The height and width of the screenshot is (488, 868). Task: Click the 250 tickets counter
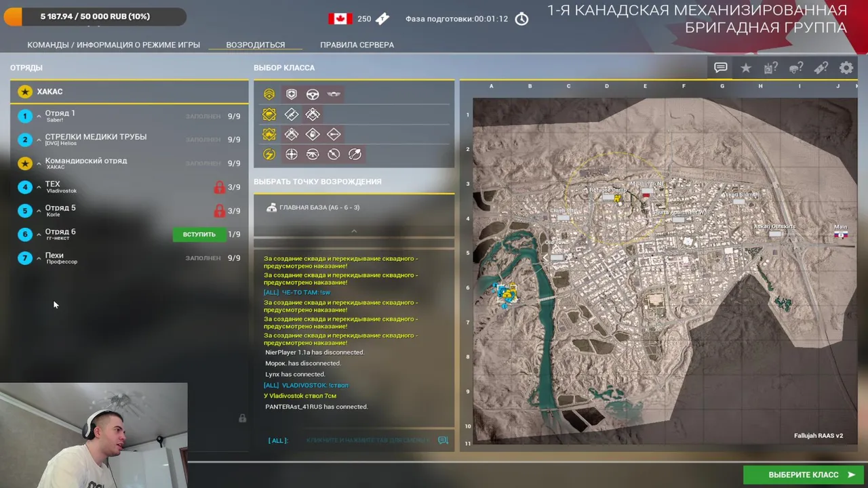tap(364, 19)
